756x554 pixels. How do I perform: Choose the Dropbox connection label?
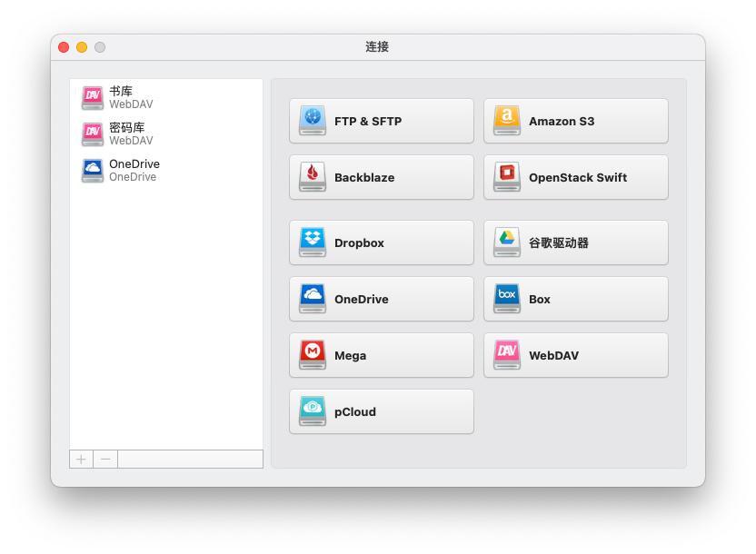pyautogui.click(x=359, y=243)
